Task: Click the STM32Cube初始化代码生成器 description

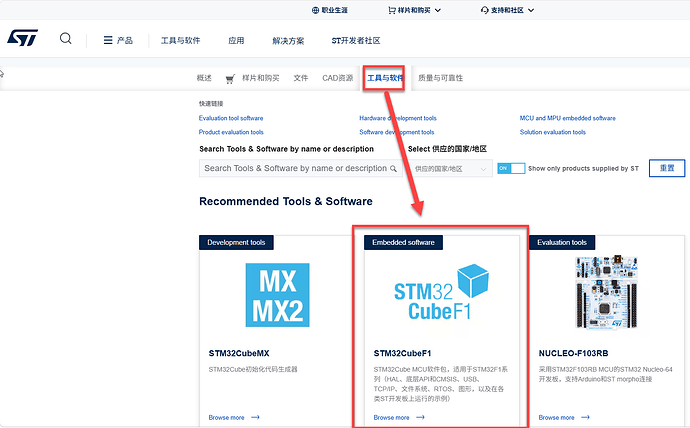Action: 253,369
